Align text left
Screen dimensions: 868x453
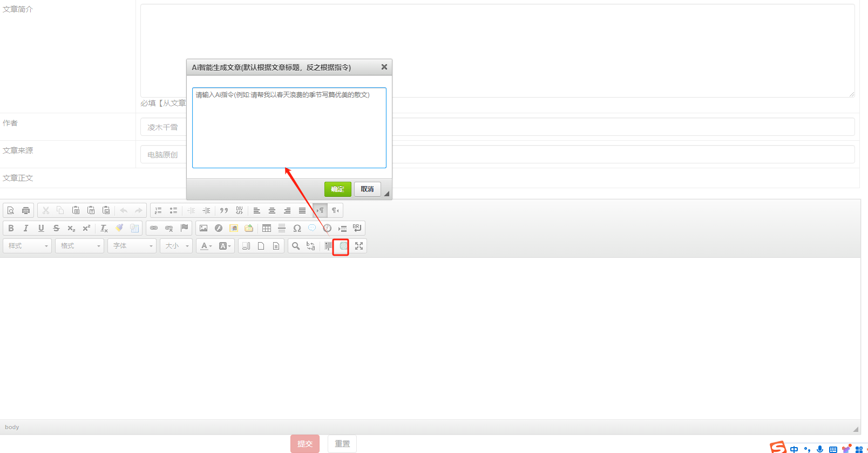pos(257,210)
